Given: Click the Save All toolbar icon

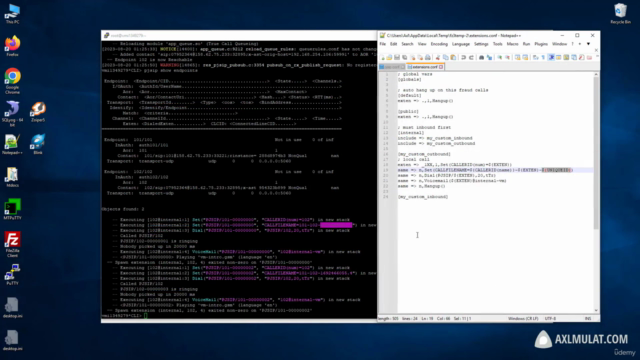Looking at the screenshot, I should click(x=404, y=58).
